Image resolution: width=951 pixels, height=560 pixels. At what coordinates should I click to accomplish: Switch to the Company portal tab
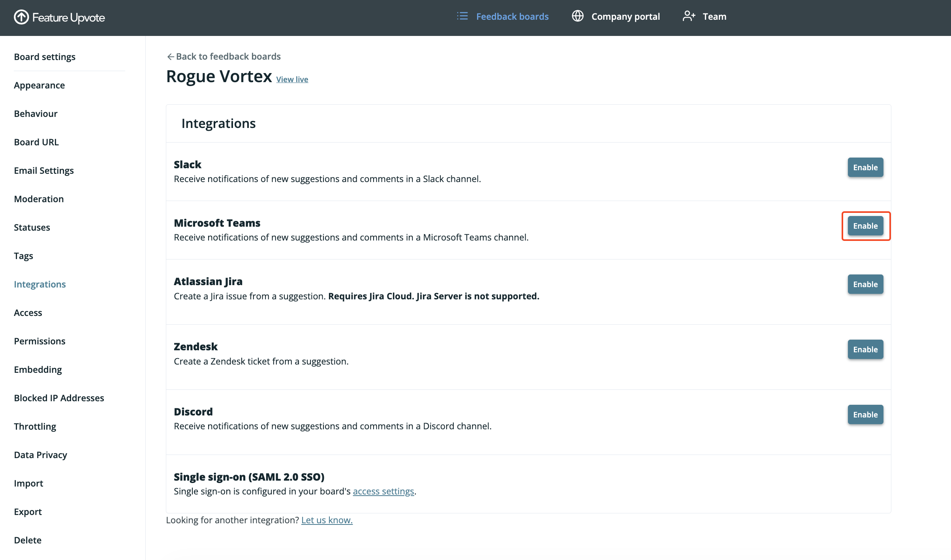tap(625, 17)
